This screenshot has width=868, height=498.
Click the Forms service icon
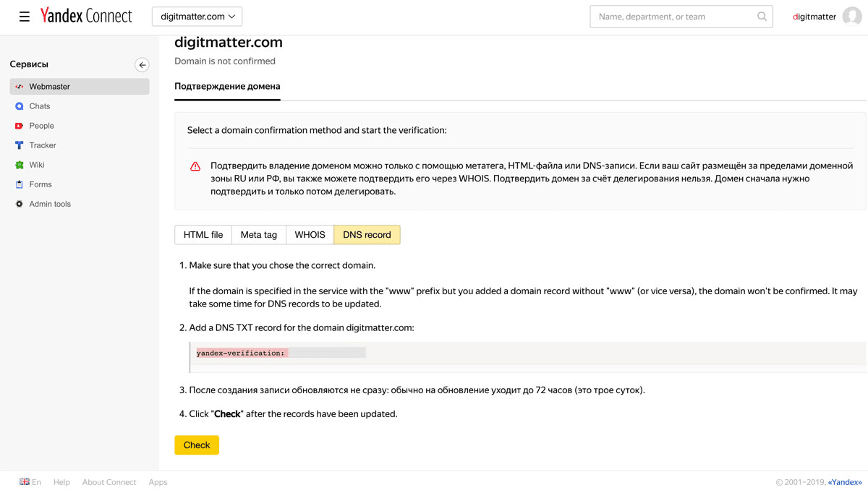[20, 184]
